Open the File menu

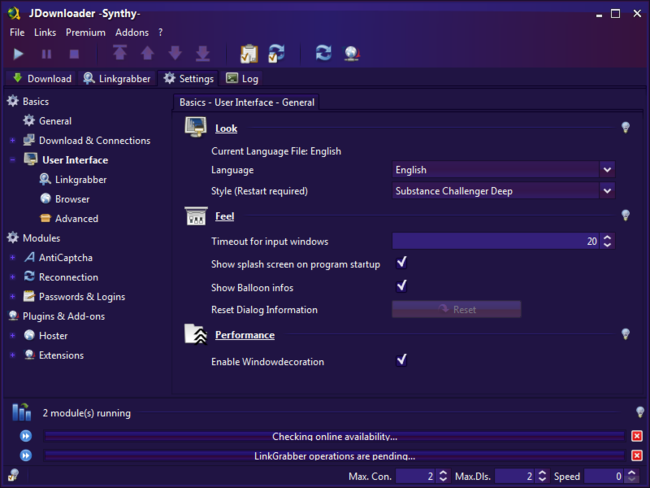(x=17, y=32)
